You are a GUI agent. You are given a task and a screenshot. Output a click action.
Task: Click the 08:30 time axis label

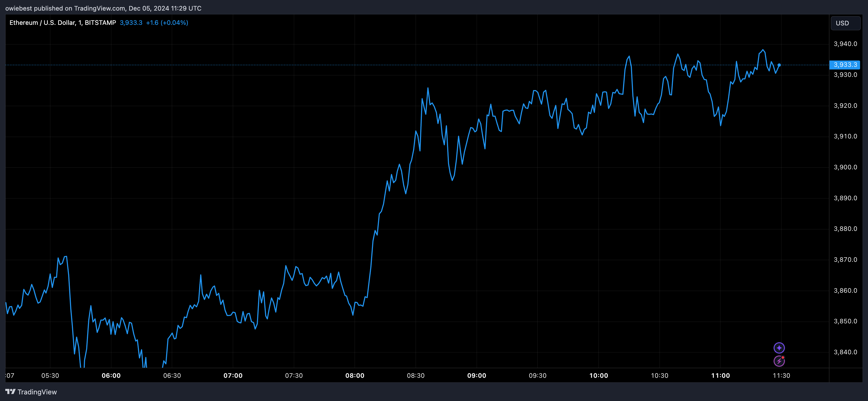coord(416,376)
